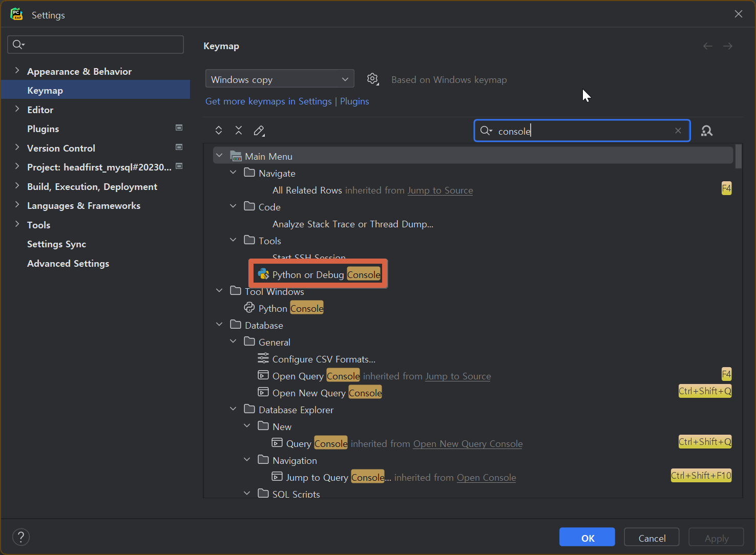This screenshot has width=756, height=555.
Task: Click the Cancel button
Action: click(x=652, y=538)
